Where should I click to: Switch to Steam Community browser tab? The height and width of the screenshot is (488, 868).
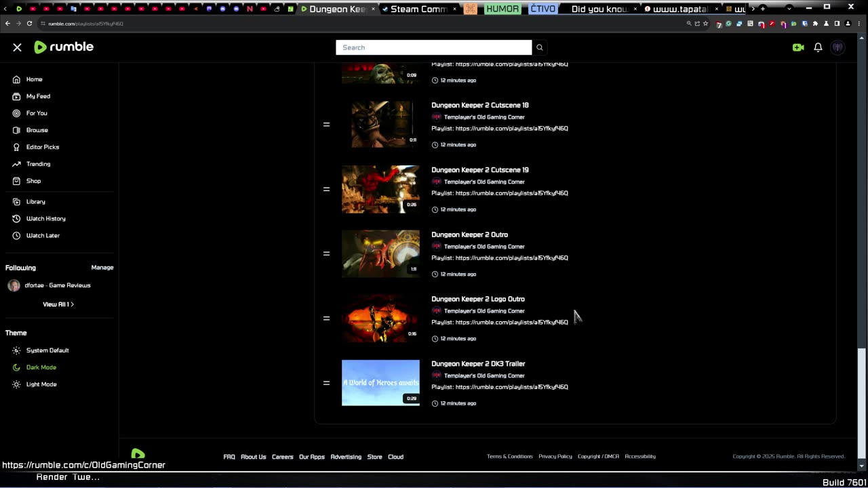(418, 9)
